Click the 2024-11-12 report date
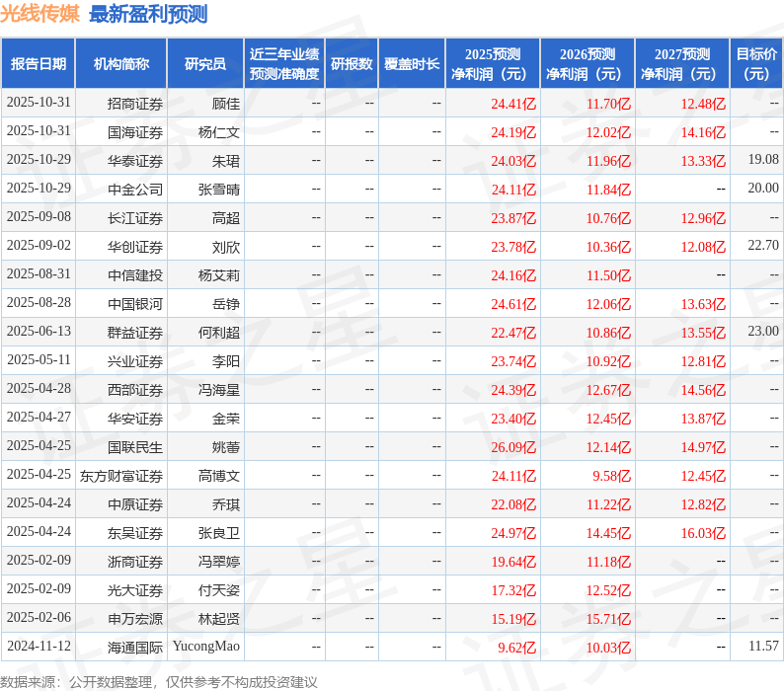This screenshot has height=691, width=784. pyautogui.click(x=39, y=646)
